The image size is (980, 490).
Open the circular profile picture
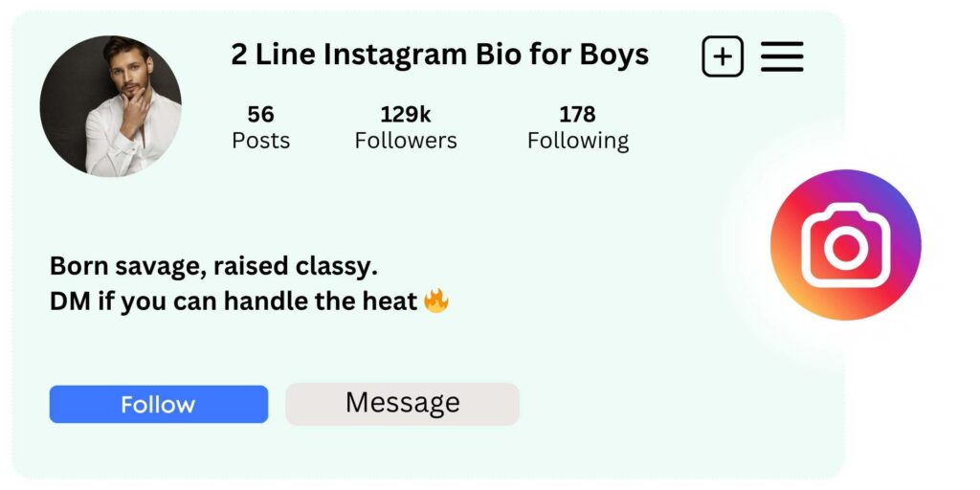(110, 106)
